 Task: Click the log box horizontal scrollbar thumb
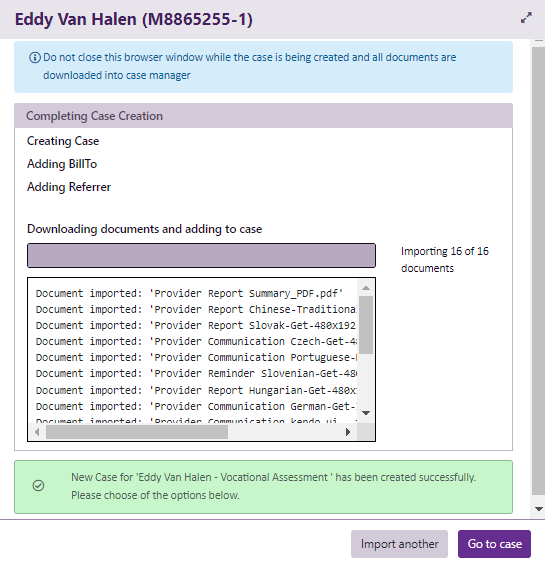click(x=137, y=432)
